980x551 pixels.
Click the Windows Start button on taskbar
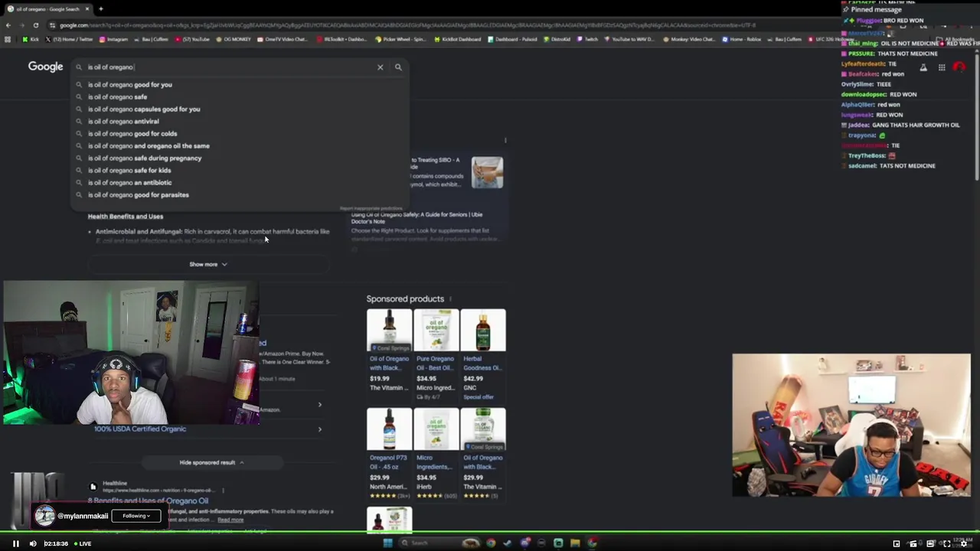pos(387,543)
